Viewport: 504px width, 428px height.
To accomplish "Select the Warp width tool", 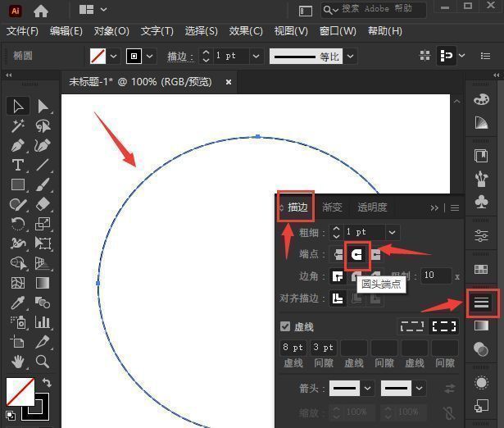I will tap(18, 244).
